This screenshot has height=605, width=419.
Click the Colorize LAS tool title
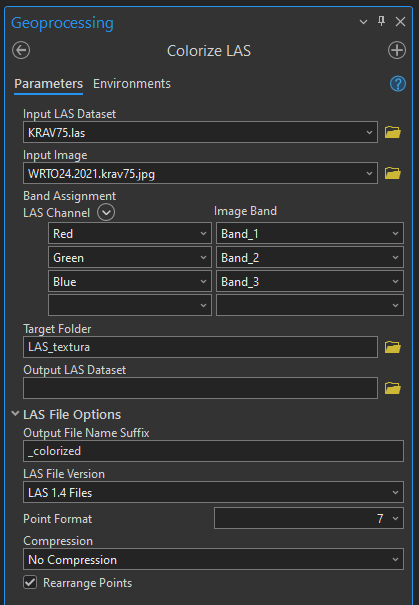click(209, 51)
